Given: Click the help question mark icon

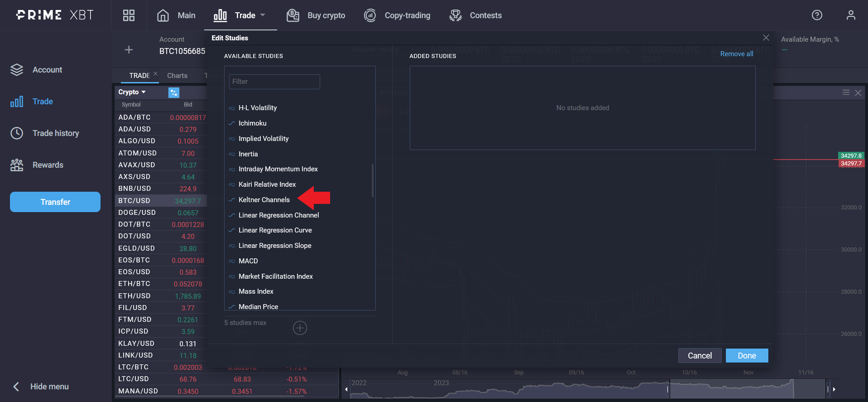Looking at the screenshot, I should 817,15.
